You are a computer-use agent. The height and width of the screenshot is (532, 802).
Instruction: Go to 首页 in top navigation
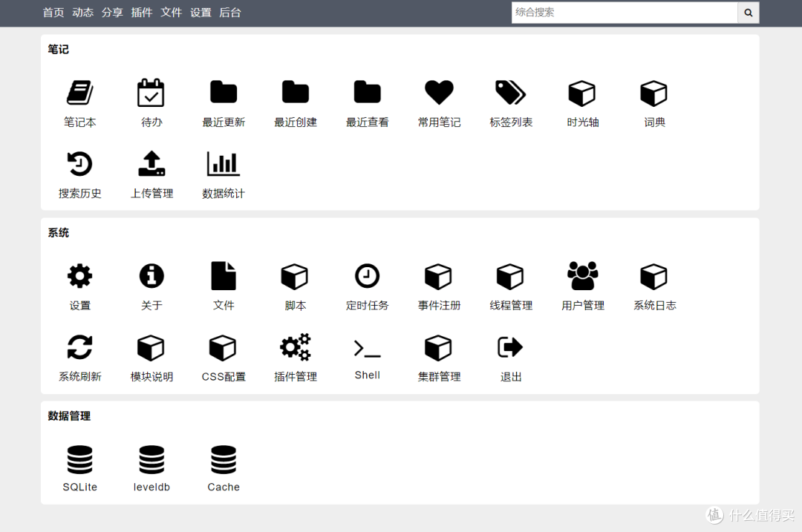pos(53,13)
